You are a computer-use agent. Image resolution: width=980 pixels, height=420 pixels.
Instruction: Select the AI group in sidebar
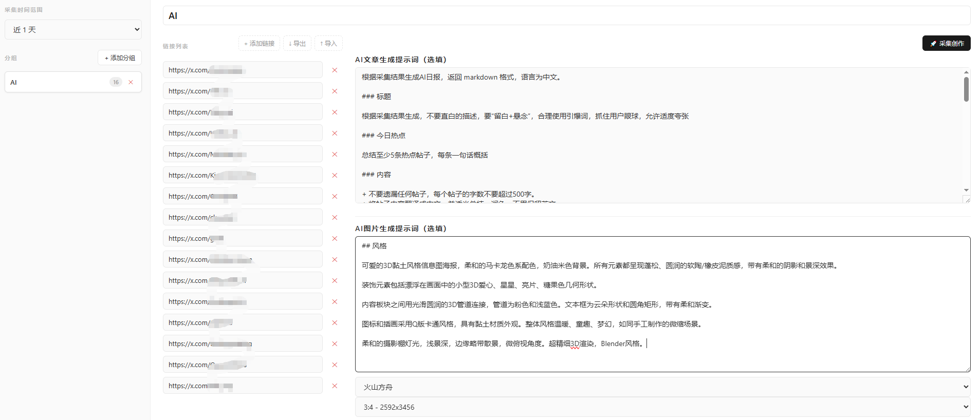(x=57, y=82)
